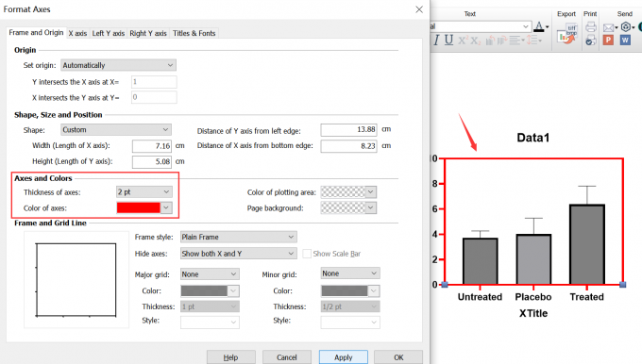Click the Apply button
This screenshot has height=364, width=642.
click(x=343, y=357)
